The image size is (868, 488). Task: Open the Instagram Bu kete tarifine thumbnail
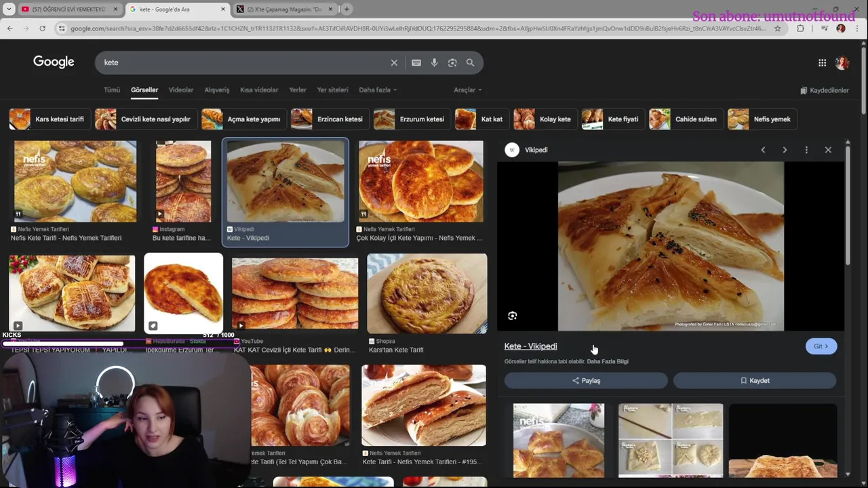pyautogui.click(x=183, y=182)
